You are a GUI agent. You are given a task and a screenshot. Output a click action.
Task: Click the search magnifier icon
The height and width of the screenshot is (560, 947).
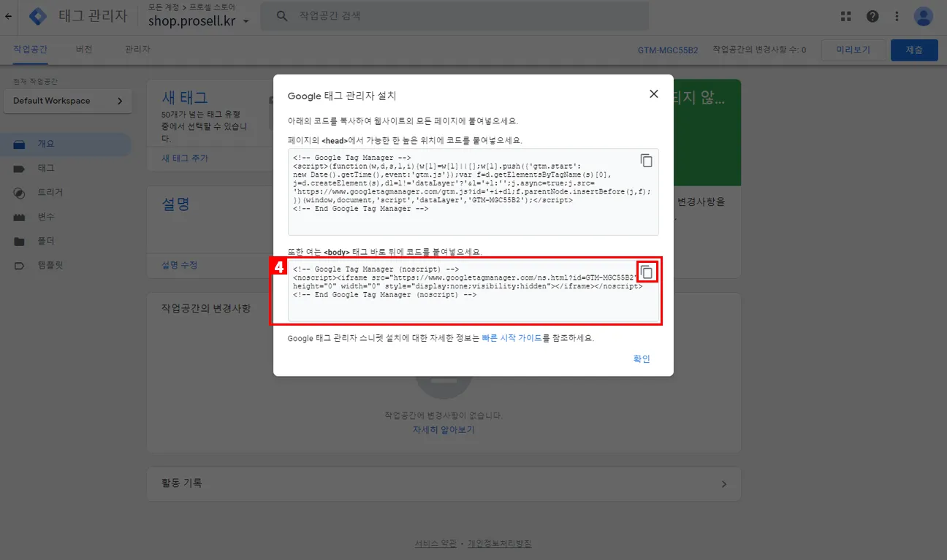pyautogui.click(x=282, y=16)
